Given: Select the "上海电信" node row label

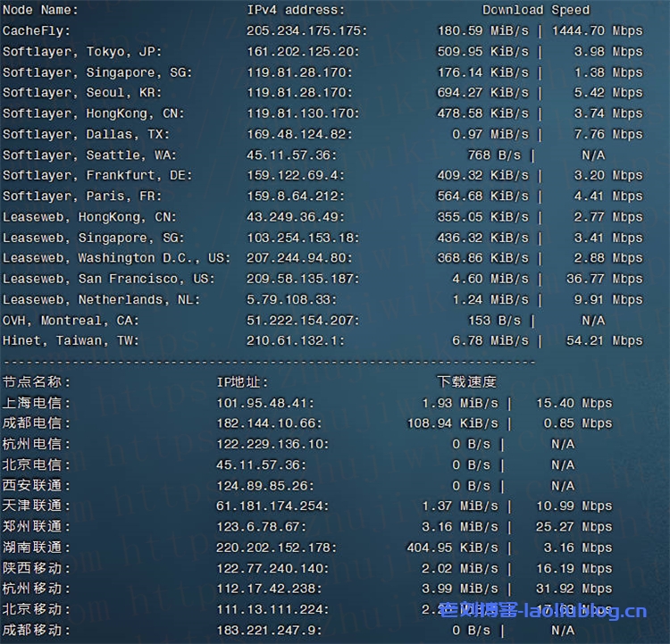Looking at the screenshot, I should point(37,403).
